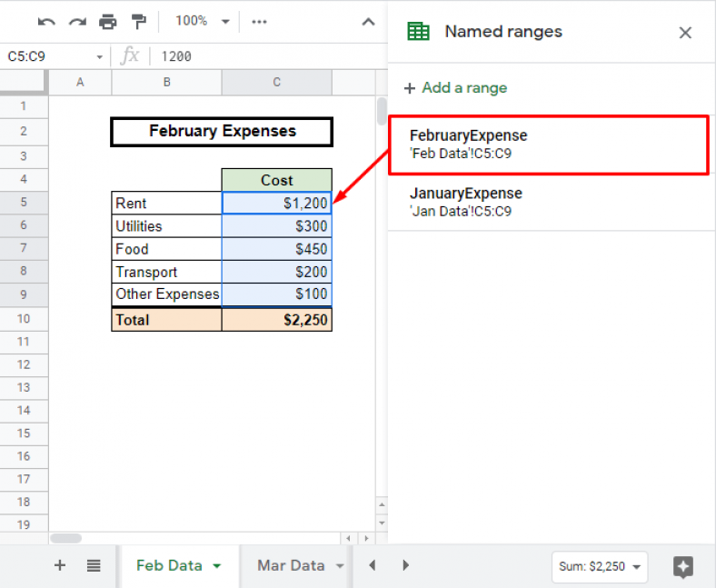The width and height of the screenshot is (716, 588).
Task: Click Add a range link
Action: click(456, 88)
